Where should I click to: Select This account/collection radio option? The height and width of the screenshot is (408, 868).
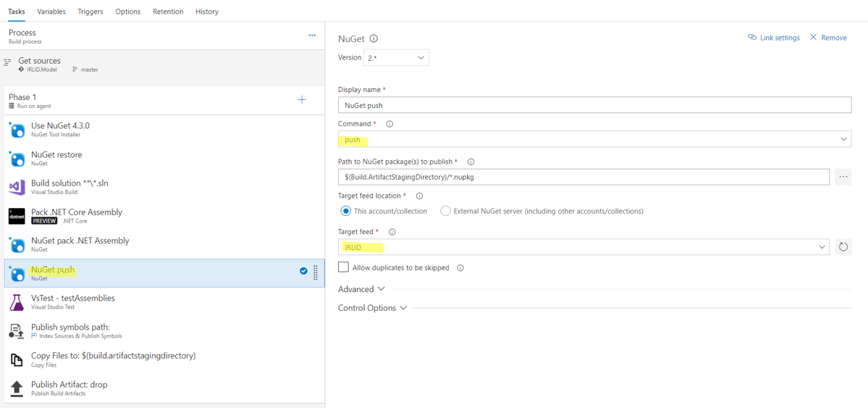click(x=345, y=211)
